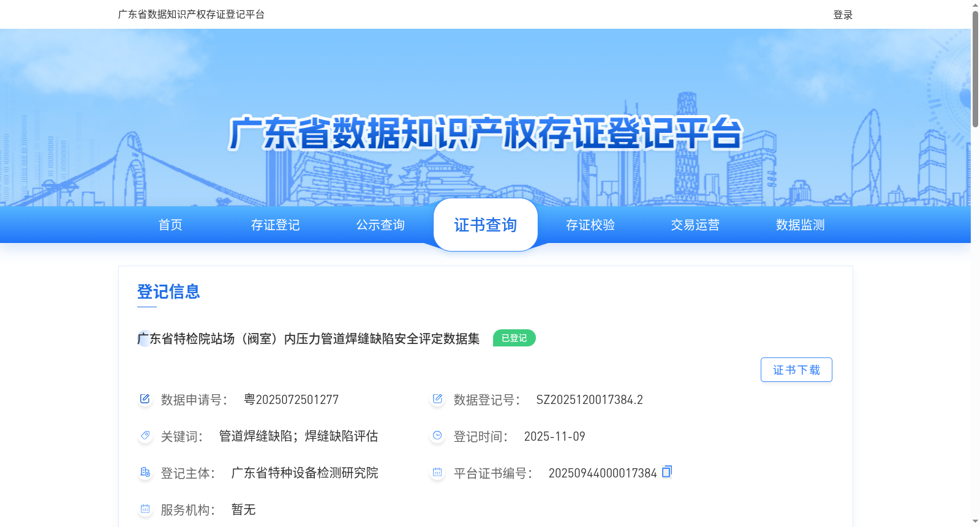Image resolution: width=980 pixels, height=527 pixels.
Task: Click the registration date 2025-11-09
Action: (554, 436)
